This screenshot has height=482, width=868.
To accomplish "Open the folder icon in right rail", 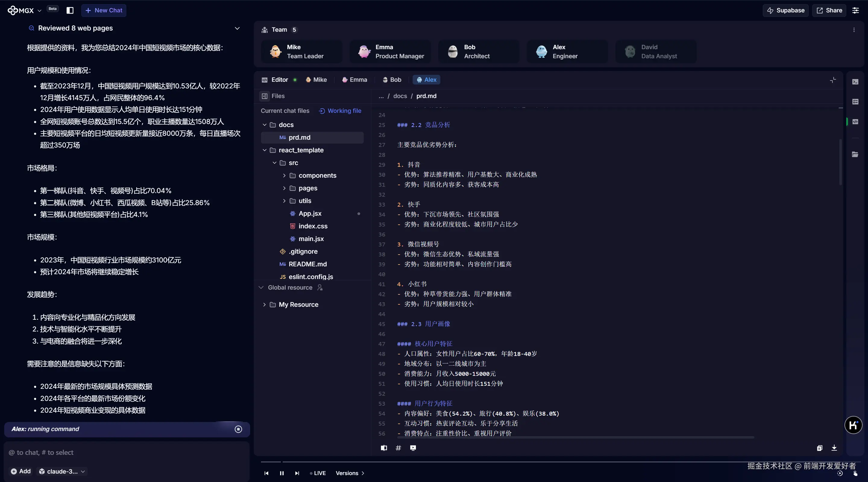I will [855, 154].
